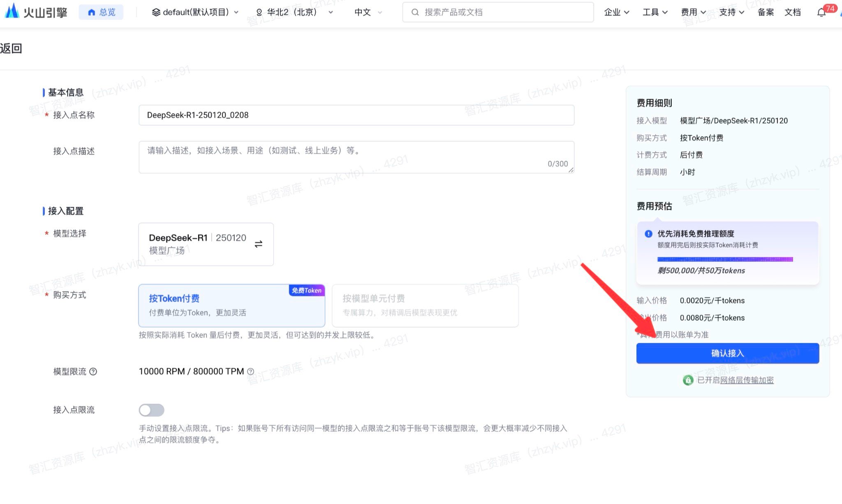
Task: Click the 0.0080元/千tokens output price
Action: pos(712,318)
